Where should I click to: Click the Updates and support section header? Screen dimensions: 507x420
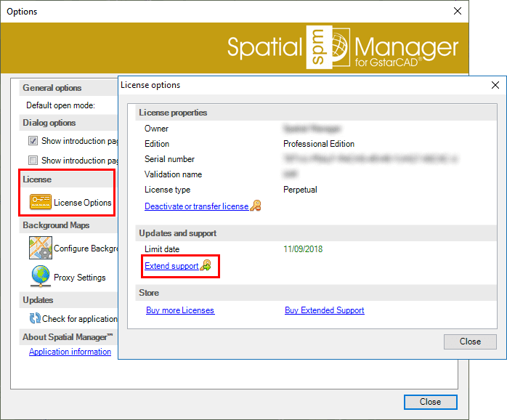pyautogui.click(x=177, y=233)
